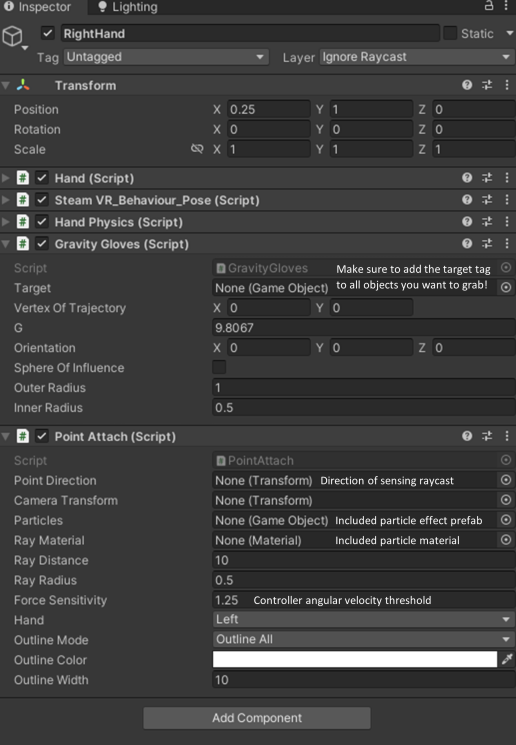Click the GameObject cube icon selector
This screenshot has width=516, height=745.
(14, 37)
